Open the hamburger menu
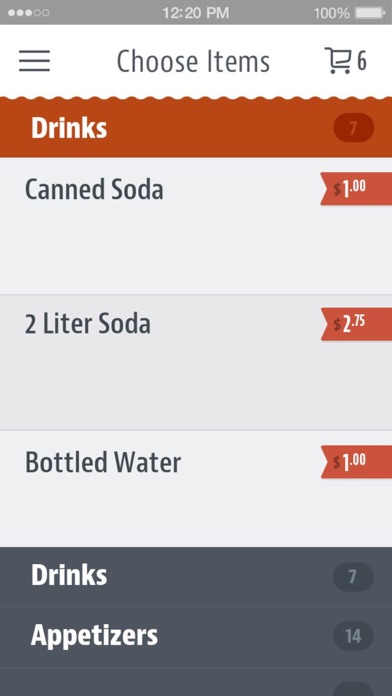 (35, 61)
